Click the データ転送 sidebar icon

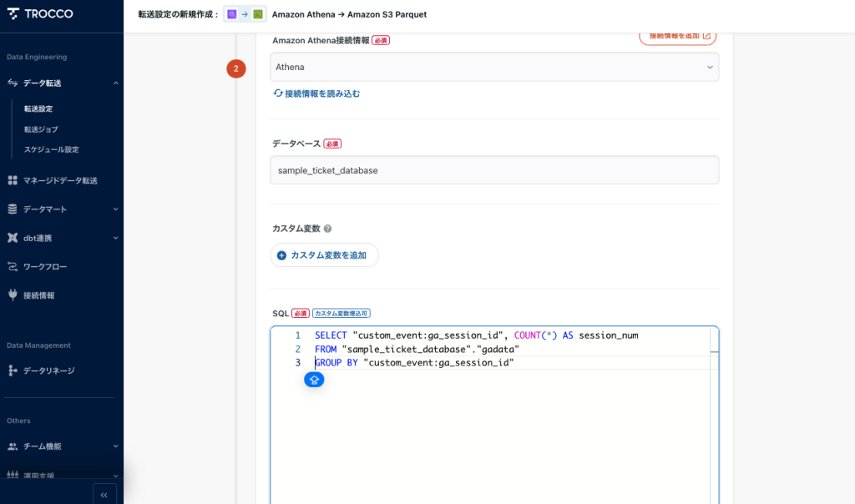pyautogui.click(x=13, y=83)
